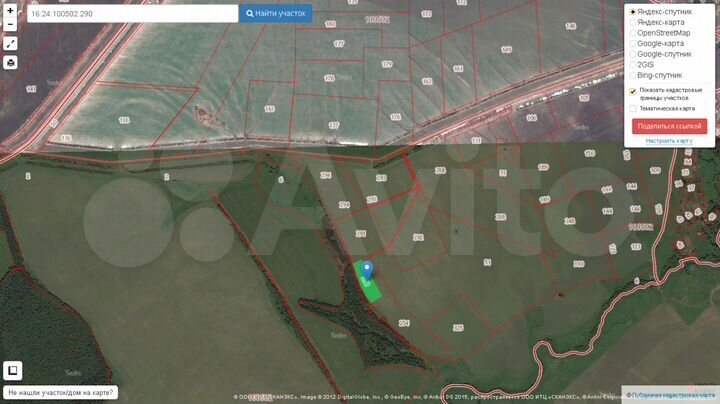Activate the ruler measurement tool
Image resolution: width=720 pixels, height=404 pixels.
pyautogui.click(x=10, y=44)
